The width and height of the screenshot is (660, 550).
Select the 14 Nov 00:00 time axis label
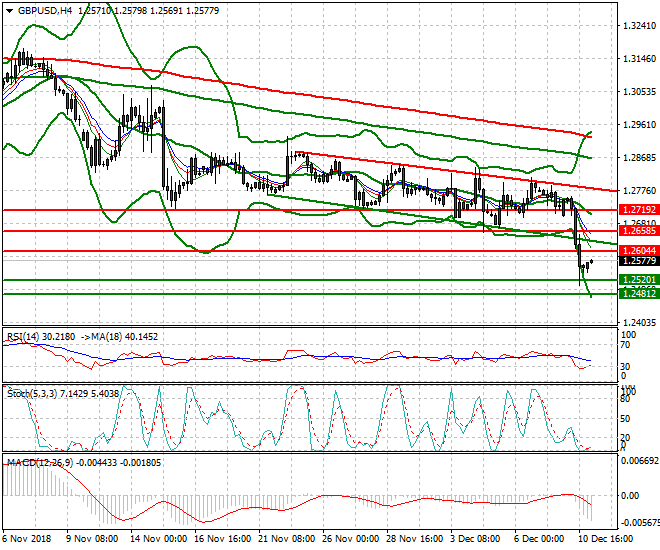[158, 539]
